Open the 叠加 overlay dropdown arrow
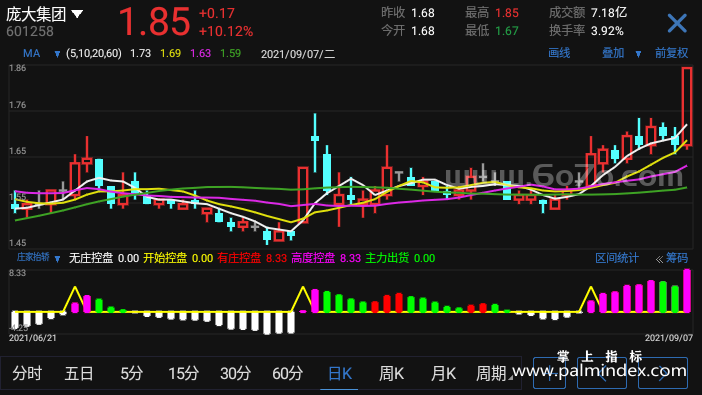Screen dimensions: 702x395 638,54
